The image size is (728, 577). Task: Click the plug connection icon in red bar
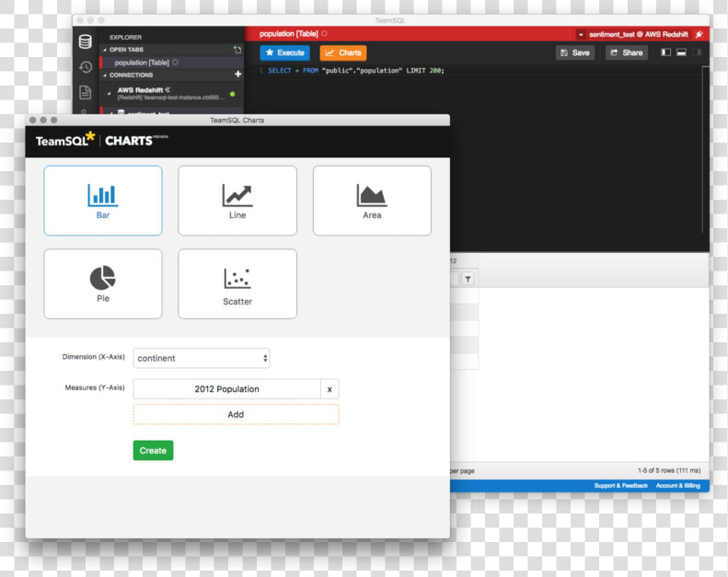(699, 34)
